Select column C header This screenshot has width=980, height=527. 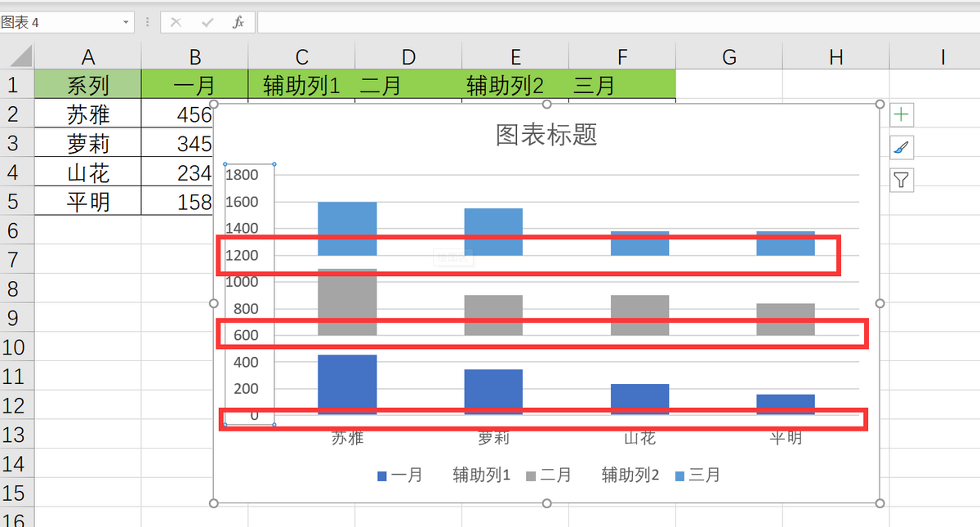coord(301,56)
